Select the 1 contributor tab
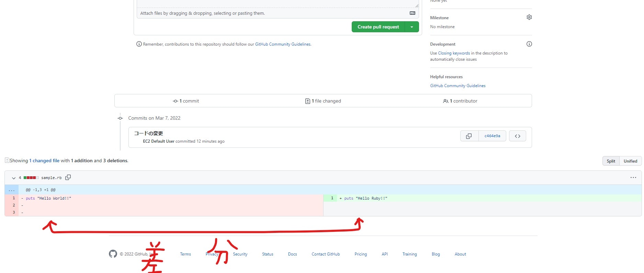Viewport: 644px width, 273px height. tap(460, 101)
